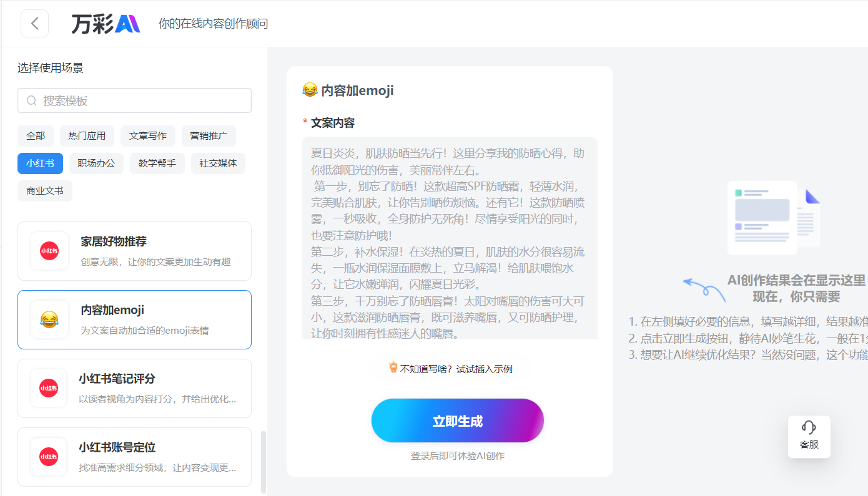The image size is (868, 496).
Task: Open the 小红书账号定位 template card
Action: [134, 457]
